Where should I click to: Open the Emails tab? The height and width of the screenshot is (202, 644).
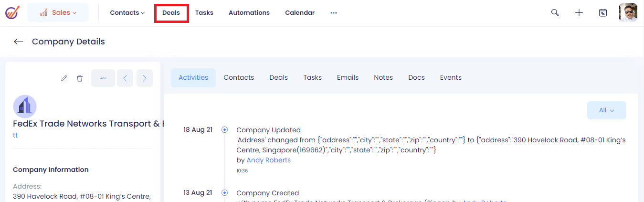point(348,77)
